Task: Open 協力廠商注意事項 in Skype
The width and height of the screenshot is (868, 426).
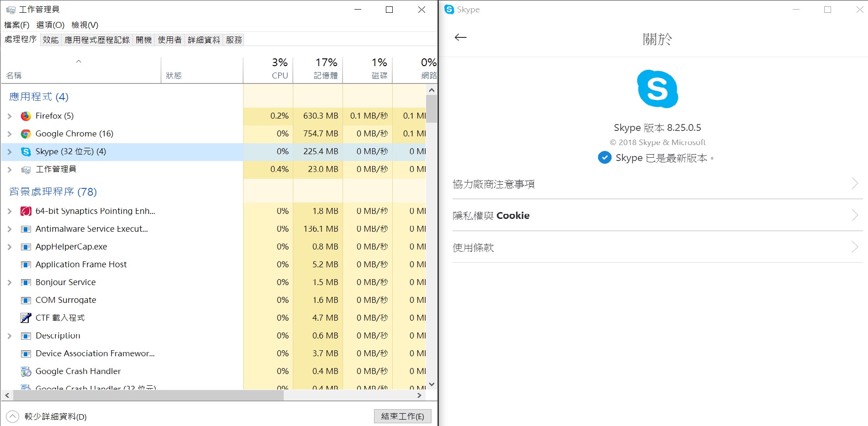Action: [657, 184]
